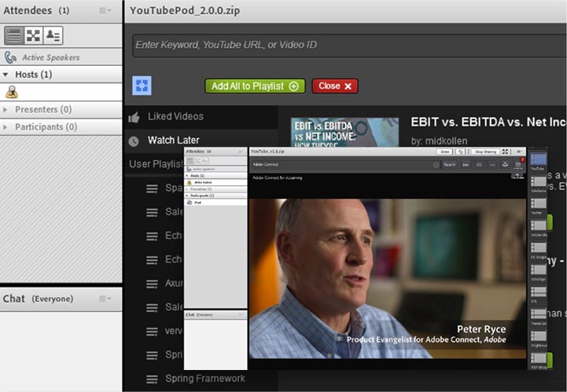The image size is (567, 392).
Task: Toggle full screen icon in inset window
Action: pos(505,152)
